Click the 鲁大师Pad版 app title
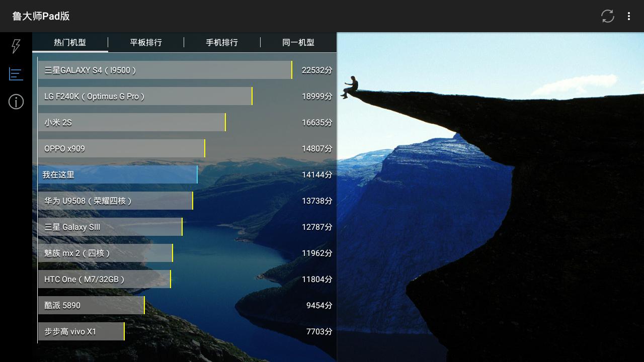Viewport: 644px width, 362px height. 41,16
